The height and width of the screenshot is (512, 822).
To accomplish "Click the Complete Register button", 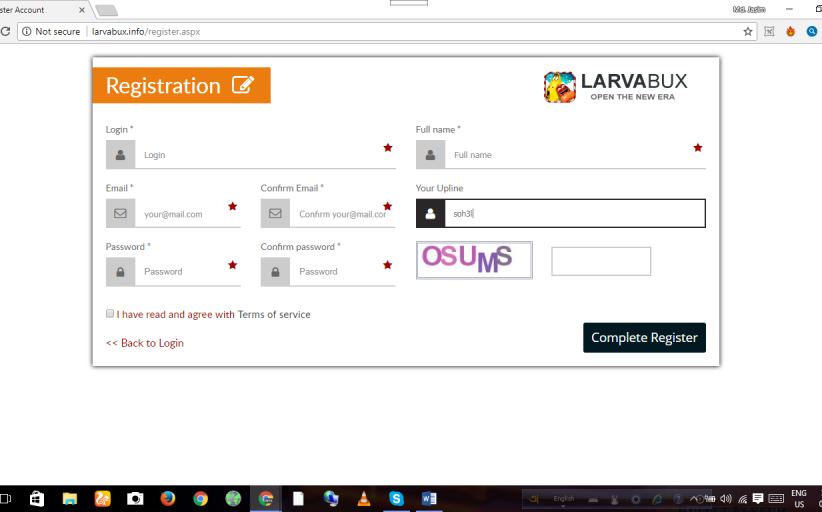I will [x=644, y=338].
